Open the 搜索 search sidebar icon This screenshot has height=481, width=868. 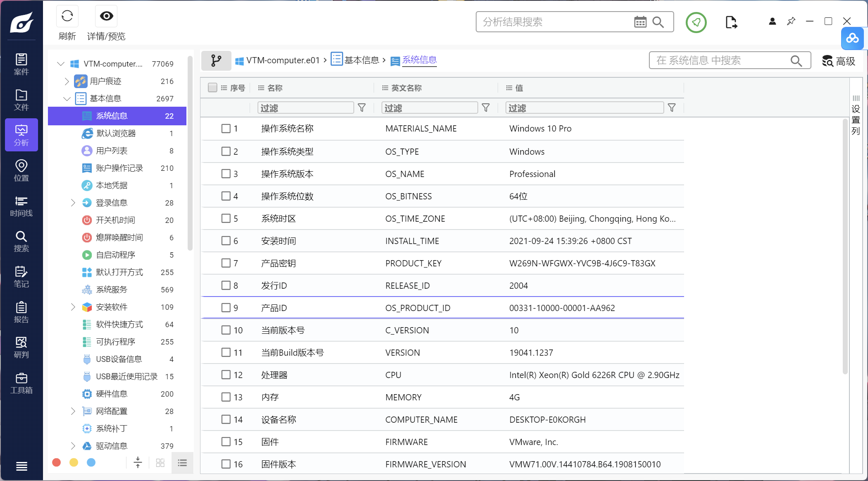tap(21, 242)
